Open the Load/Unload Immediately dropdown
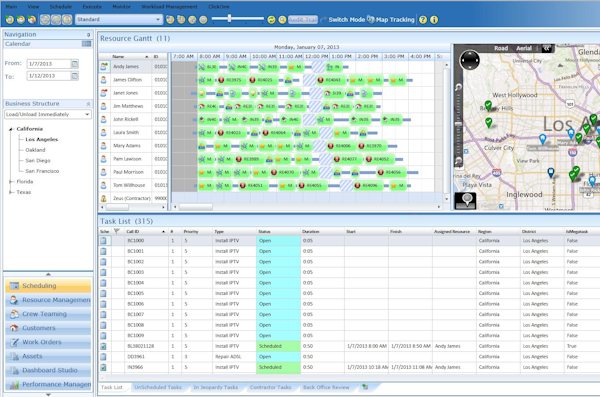The height and width of the screenshot is (397, 600). pos(48,114)
